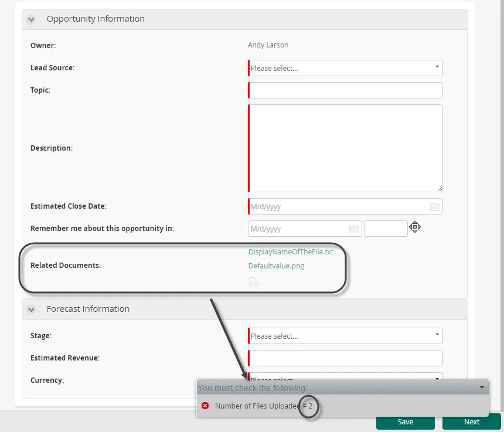The image size is (504, 432).
Task: Collapse the Opportunity Information section chevron
Action: pyautogui.click(x=31, y=19)
